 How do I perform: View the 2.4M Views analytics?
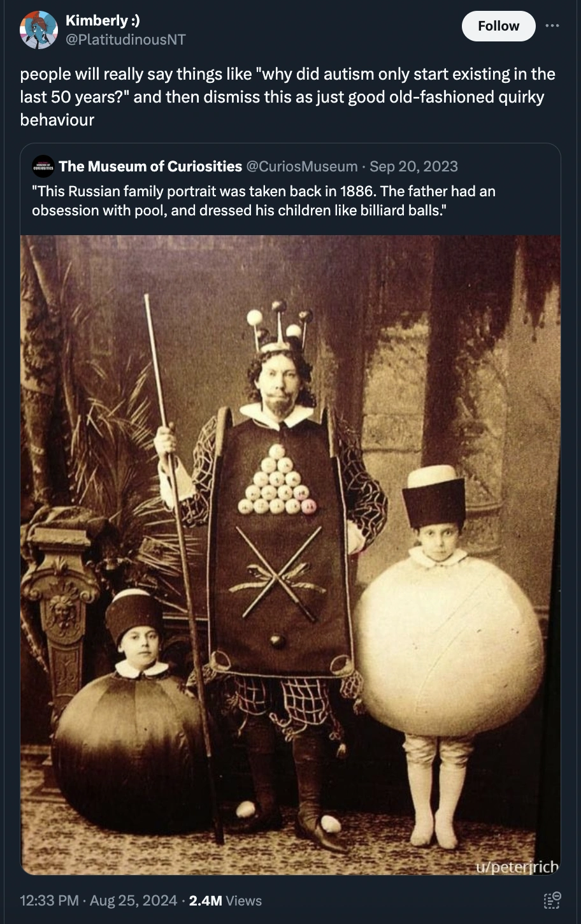226,900
